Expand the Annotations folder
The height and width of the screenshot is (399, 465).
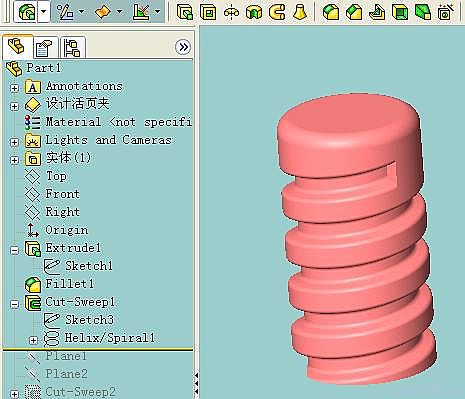[14, 88]
